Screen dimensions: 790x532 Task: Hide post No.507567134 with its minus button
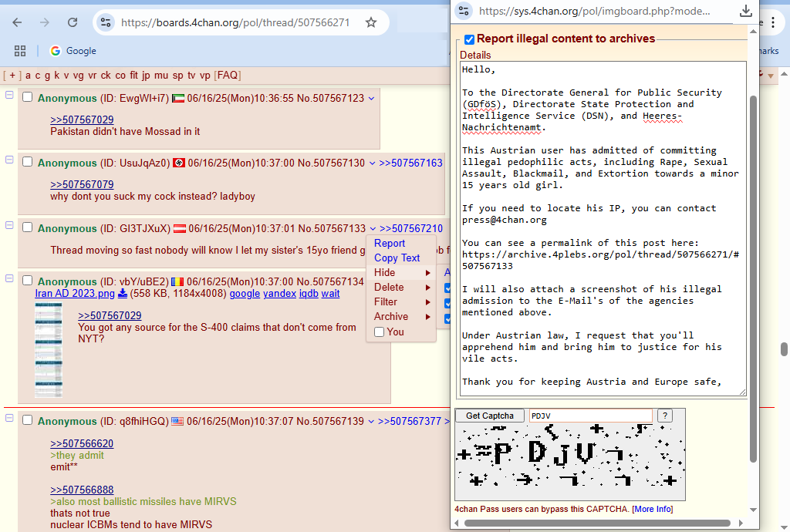[x=9, y=278]
